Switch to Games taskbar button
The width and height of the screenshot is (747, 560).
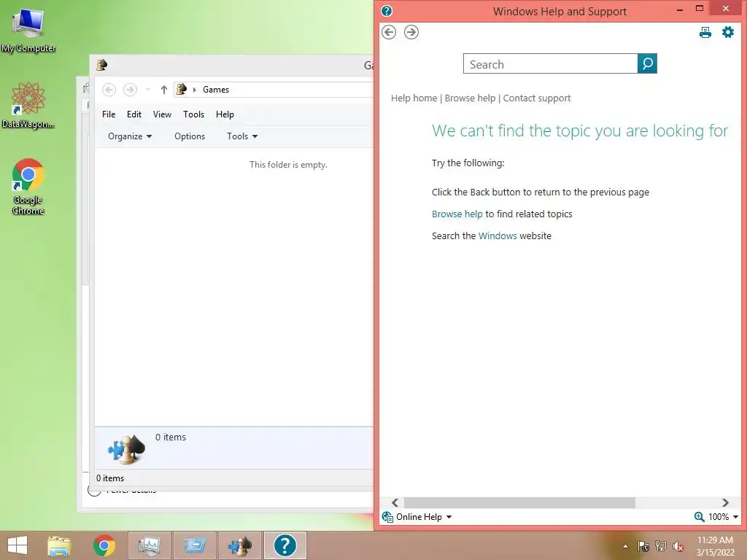click(239, 545)
